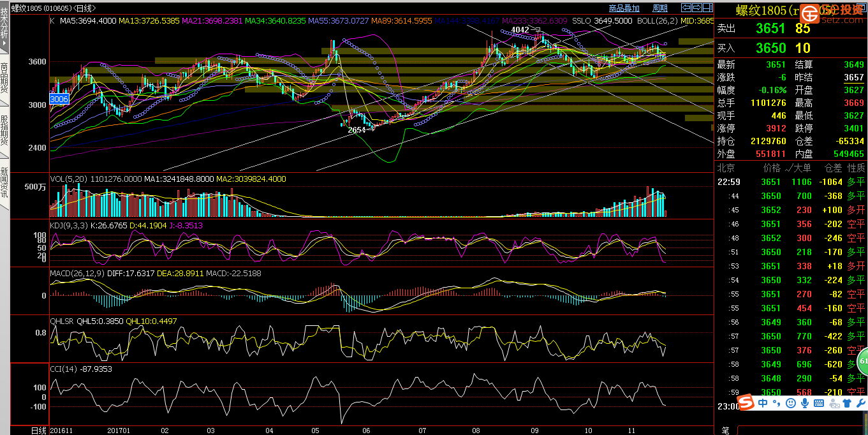Start IME voice input microphone
This screenshot has width=868, height=435.
[805, 403]
